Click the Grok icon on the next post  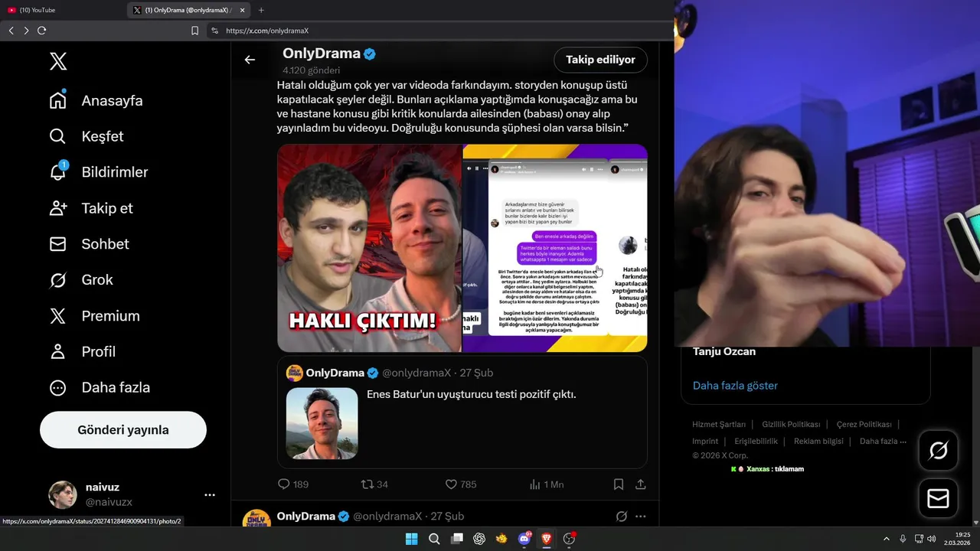click(x=622, y=517)
